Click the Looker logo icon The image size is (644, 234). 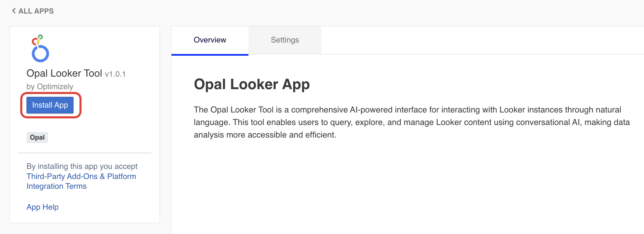pos(40,48)
